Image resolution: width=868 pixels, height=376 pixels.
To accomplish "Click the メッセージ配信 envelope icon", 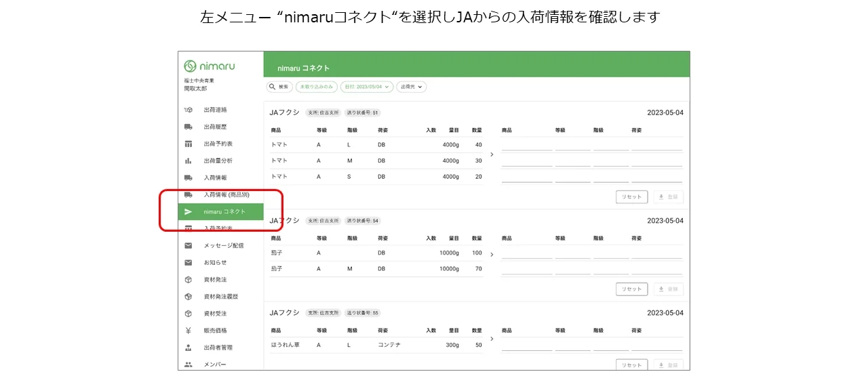I will (189, 245).
